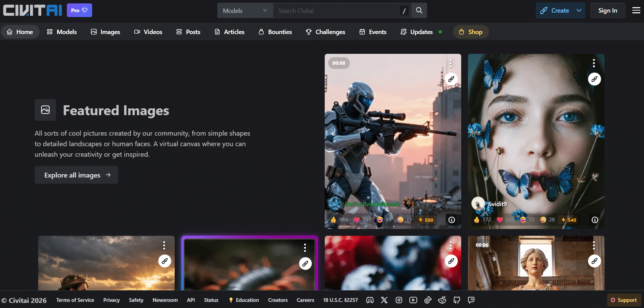Click the search magnifier button
Screen dimensions: 644x308
[x=419, y=11]
